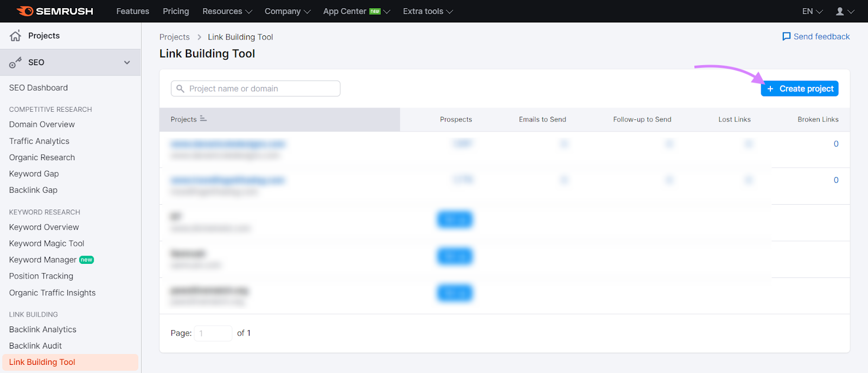Click the Link Building Tool breadcrumb

240,37
